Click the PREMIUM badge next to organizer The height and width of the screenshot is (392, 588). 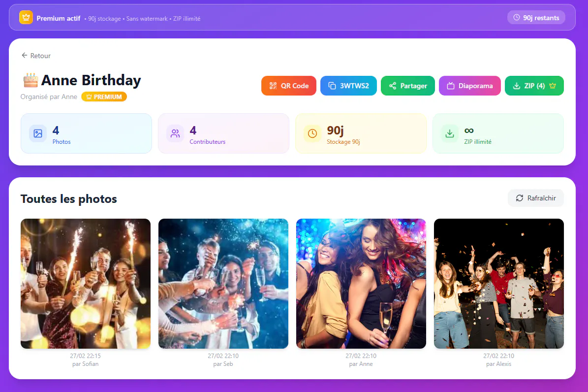pyautogui.click(x=104, y=97)
